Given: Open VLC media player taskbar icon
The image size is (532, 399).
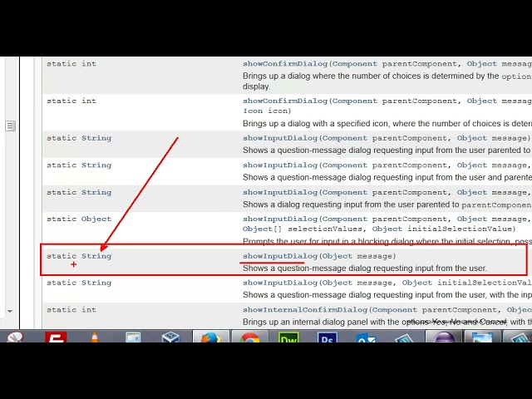Looking at the screenshot, I should tap(94, 337).
